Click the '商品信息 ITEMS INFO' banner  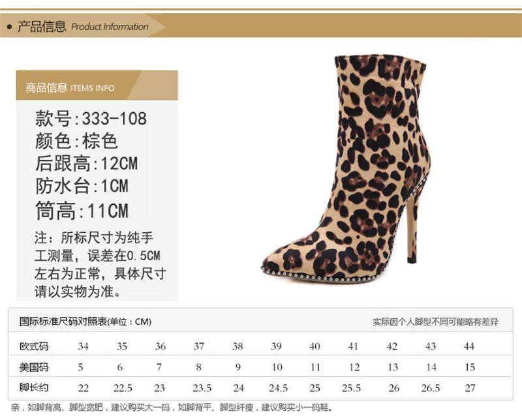[x=97, y=85]
